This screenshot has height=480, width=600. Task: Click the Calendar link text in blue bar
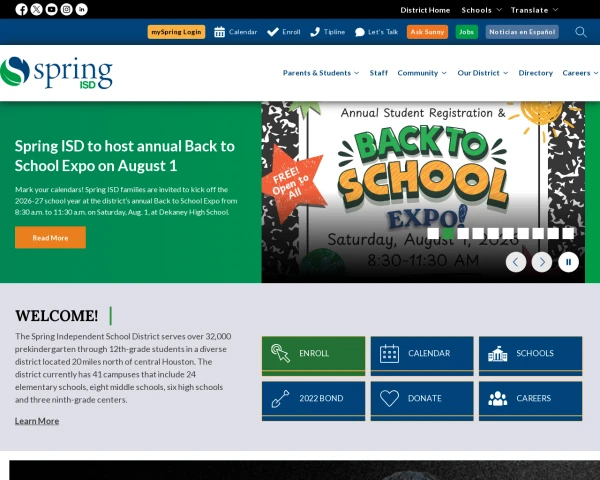(x=243, y=32)
